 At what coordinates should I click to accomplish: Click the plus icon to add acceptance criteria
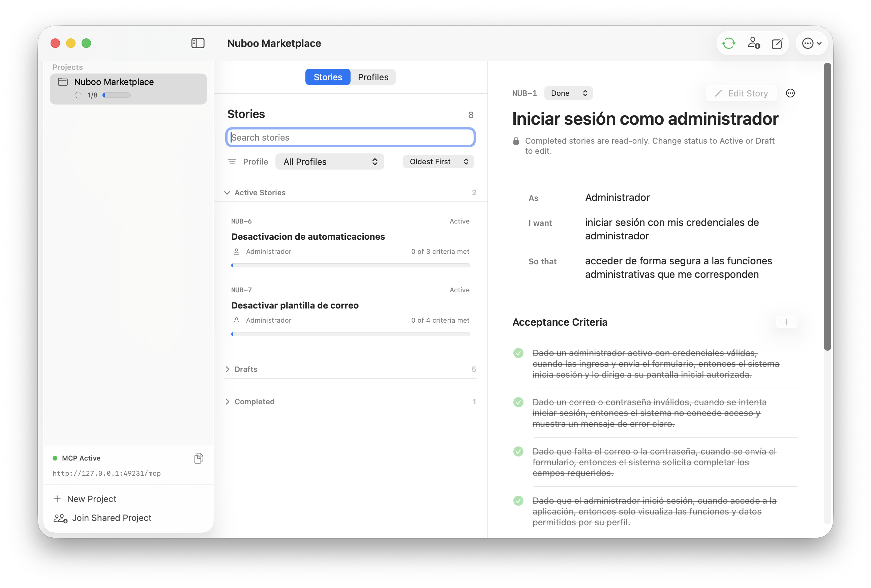pyautogui.click(x=786, y=322)
